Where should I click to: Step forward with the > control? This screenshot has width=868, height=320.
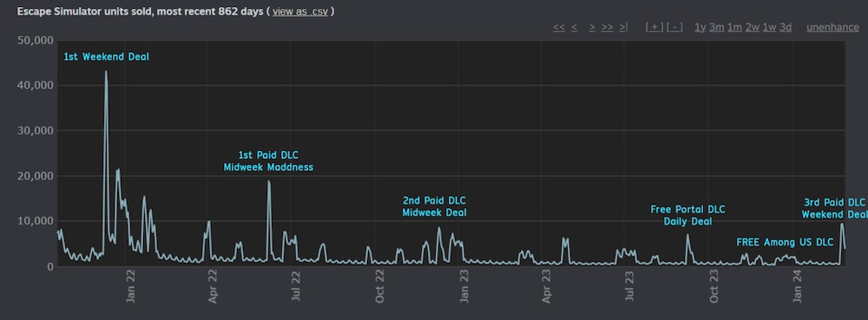click(x=592, y=27)
